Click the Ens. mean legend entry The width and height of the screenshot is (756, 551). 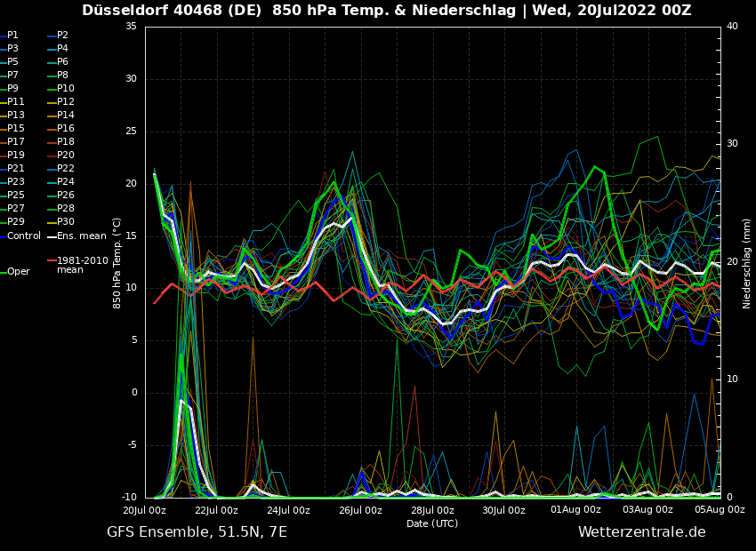[81, 236]
